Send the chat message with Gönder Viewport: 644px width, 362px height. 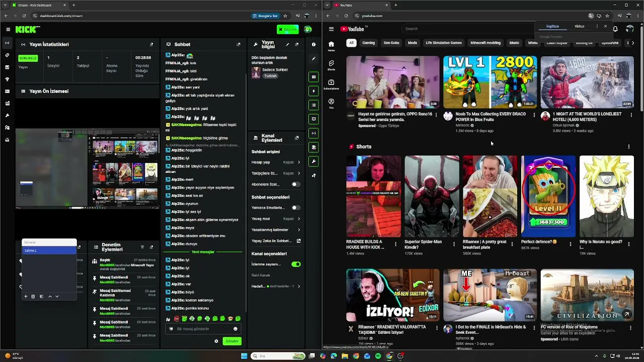pos(232,341)
